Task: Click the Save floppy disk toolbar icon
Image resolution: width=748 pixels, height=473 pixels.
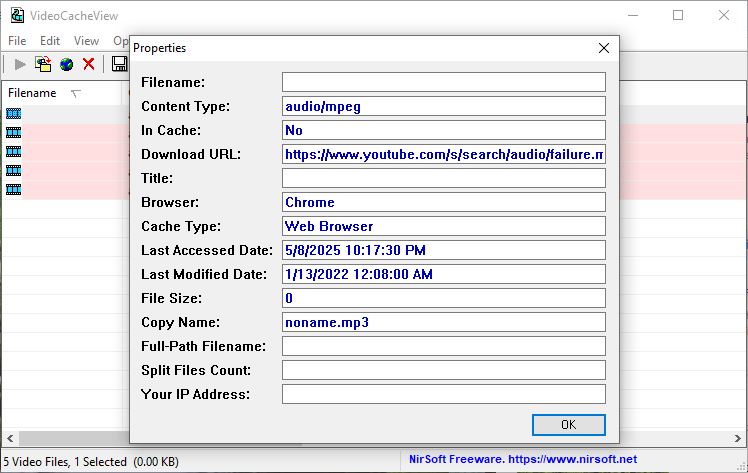Action: click(x=119, y=64)
